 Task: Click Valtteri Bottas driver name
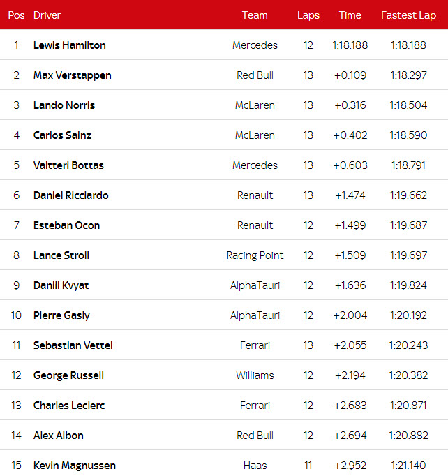(68, 165)
